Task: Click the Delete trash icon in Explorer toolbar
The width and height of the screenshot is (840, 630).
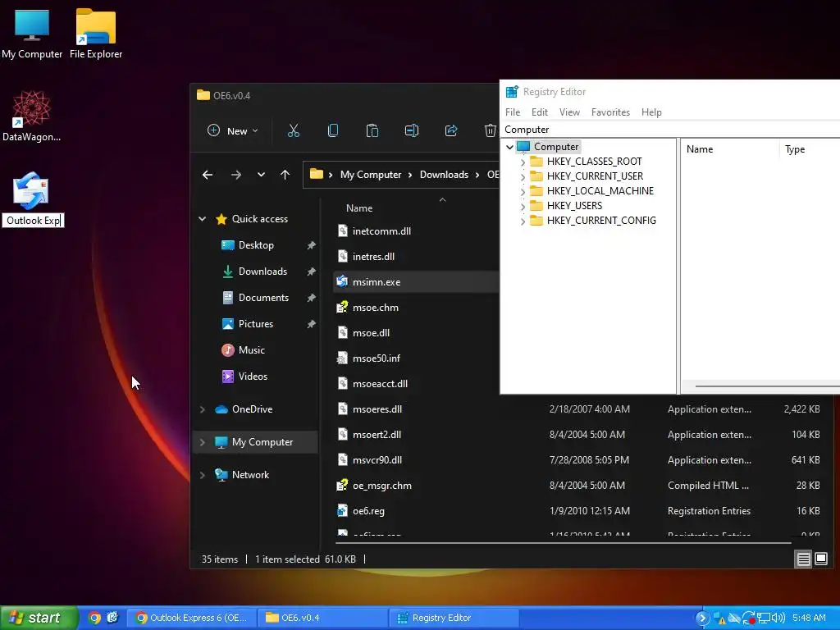Action: (x=491, y=130)
